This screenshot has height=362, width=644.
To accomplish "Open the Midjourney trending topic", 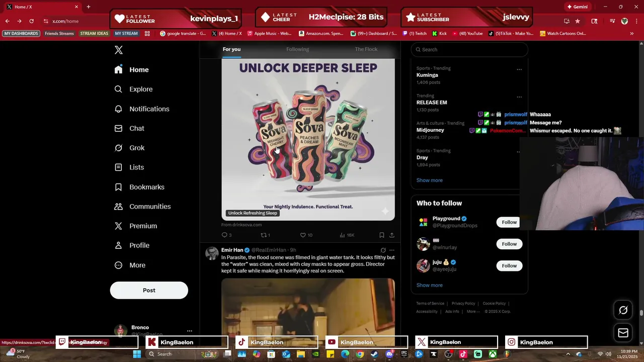I will point(430,130).
